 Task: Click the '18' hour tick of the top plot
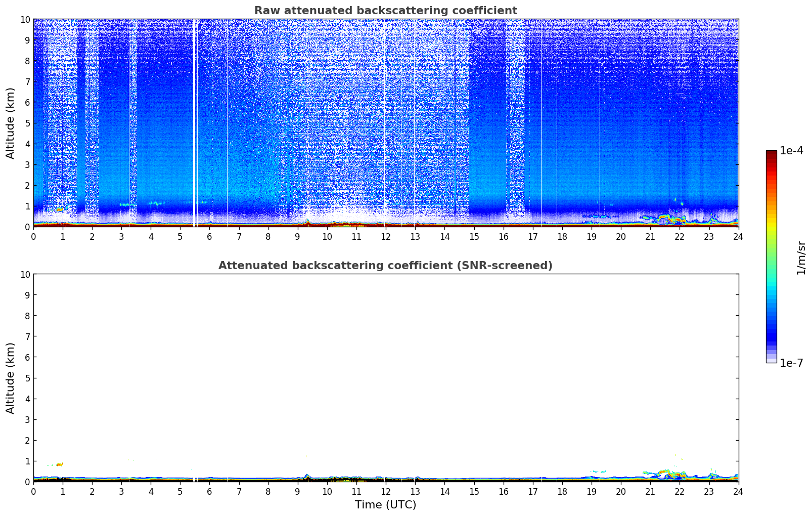(x=562, y=237)
